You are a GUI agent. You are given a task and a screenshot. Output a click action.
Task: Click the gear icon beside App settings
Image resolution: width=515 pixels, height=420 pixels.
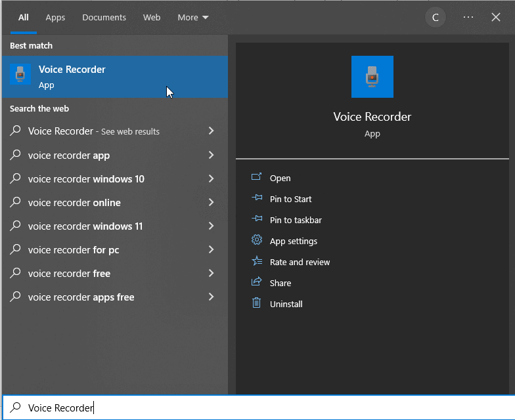coord(257,240)
